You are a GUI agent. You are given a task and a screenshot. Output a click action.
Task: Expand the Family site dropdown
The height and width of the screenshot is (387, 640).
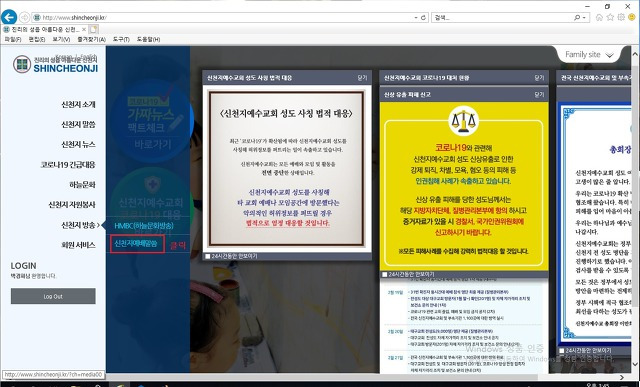click(589, 54)
